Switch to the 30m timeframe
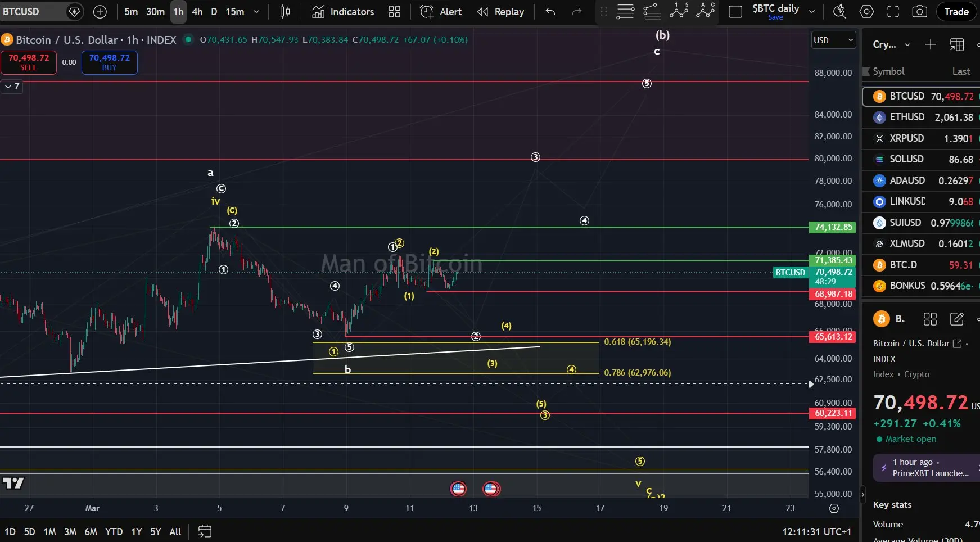This screenshot has width=980, height=542. (x=155, y=11)
